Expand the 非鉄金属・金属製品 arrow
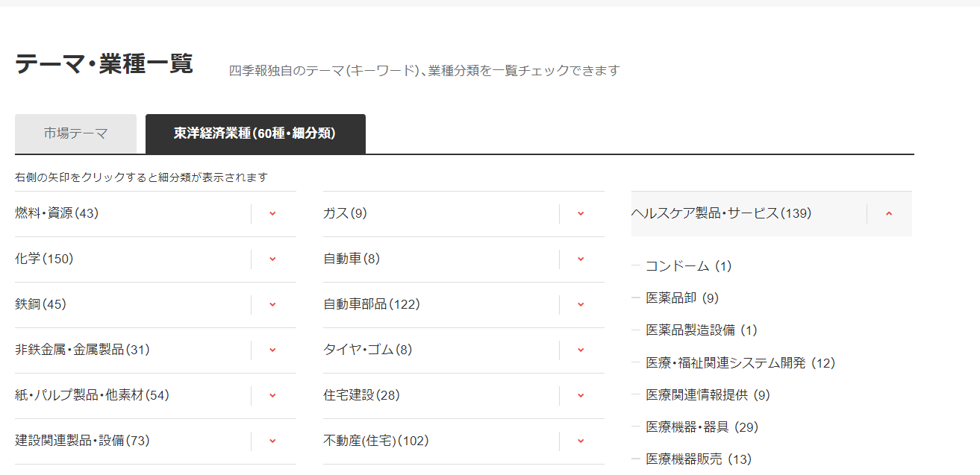The image size is (980, 475). coord(272,350)
